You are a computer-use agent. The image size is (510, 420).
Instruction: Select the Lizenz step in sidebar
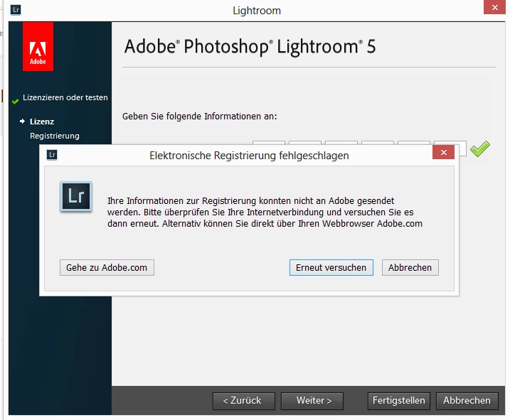point(42,122)
